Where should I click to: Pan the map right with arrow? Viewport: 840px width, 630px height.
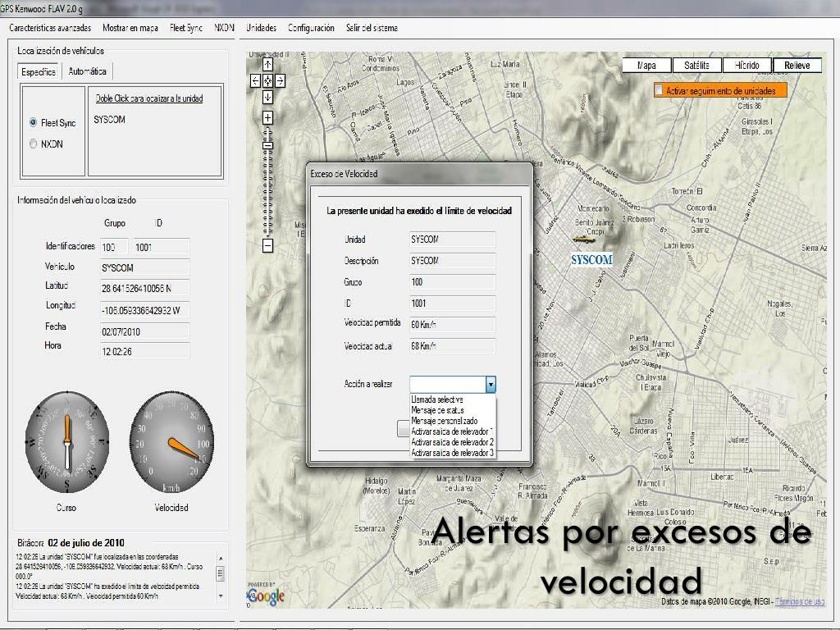click(281, 81)
